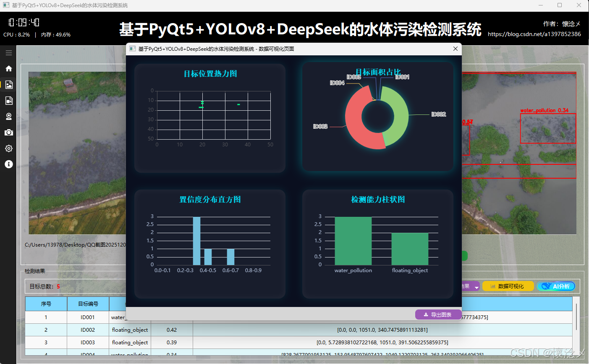Toggle the hamburger menu in the sidebar
Screen dimensions: 589x364
[x=8, y=53]
